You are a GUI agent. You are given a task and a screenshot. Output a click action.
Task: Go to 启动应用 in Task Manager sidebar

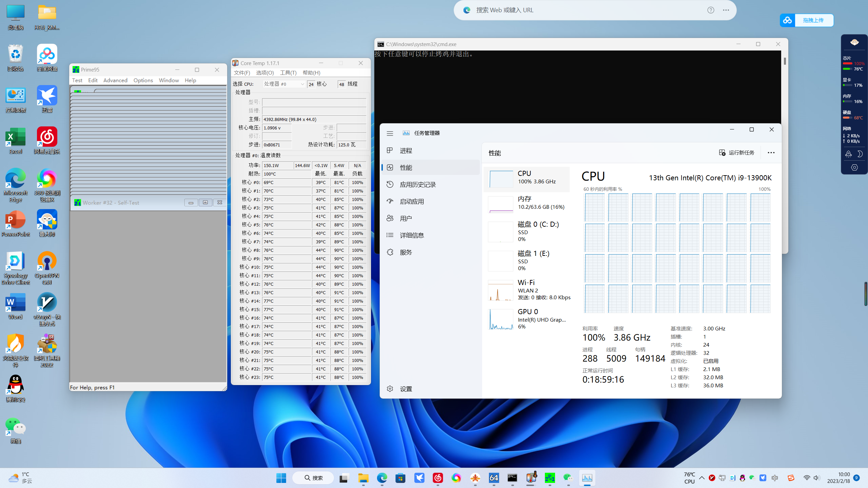click(x=431, y=201)
